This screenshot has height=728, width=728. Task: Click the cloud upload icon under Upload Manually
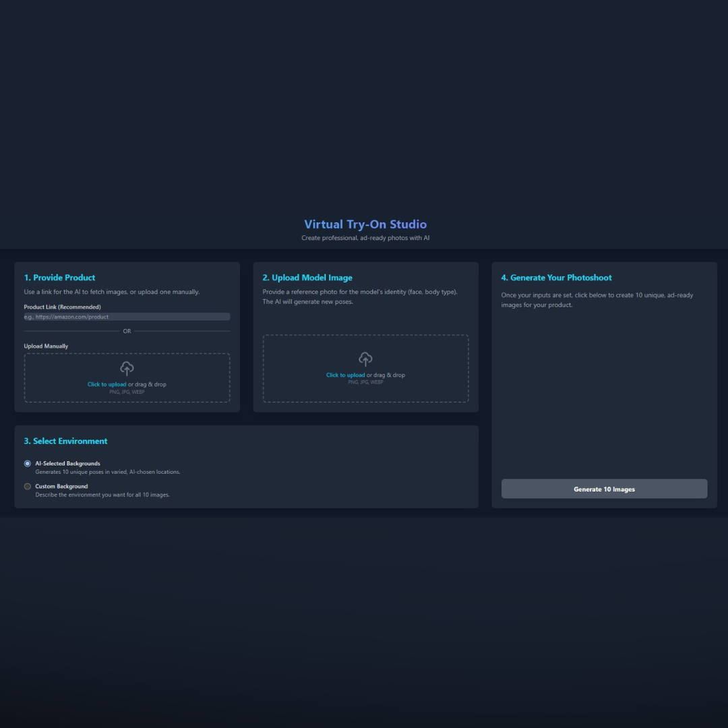[127, 368]
